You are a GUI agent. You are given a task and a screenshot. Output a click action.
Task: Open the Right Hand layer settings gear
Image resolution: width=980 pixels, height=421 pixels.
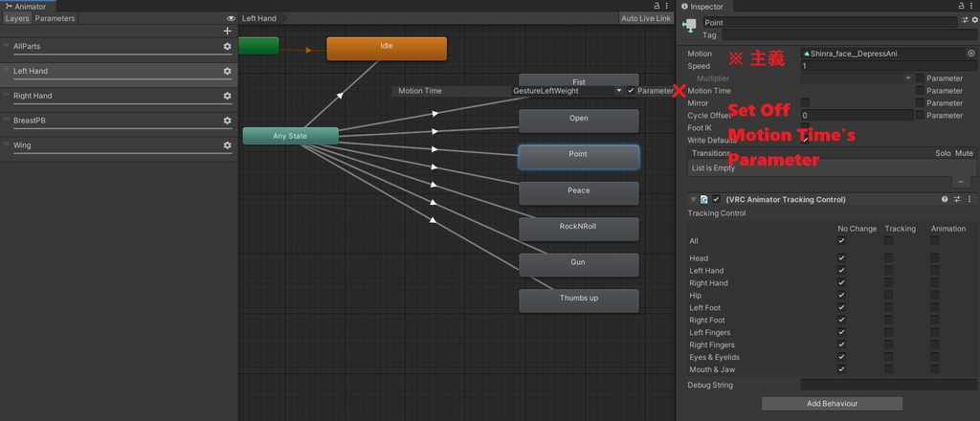click(227, 96)
